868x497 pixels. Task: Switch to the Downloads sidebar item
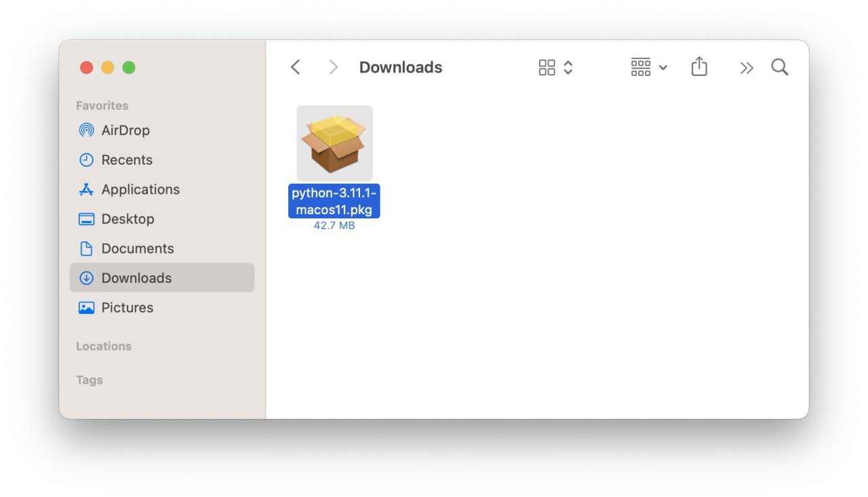138,278
